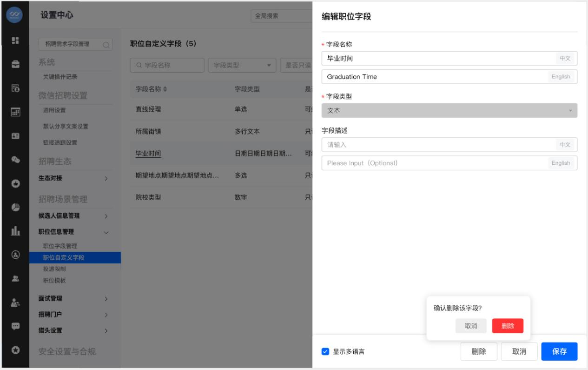This screenshot has height=370, width=588.
Task: Open the dashboard grid icon in the sidebar
Action: [x=14, y=41]
